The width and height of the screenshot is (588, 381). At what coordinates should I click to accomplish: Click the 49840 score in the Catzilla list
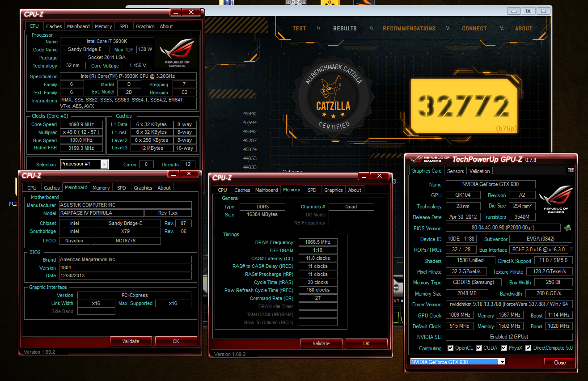tap(250, 114)
